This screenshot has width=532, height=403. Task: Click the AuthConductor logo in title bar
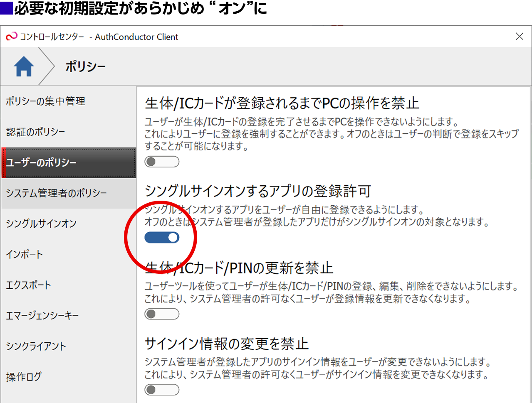tap(11, 37)
